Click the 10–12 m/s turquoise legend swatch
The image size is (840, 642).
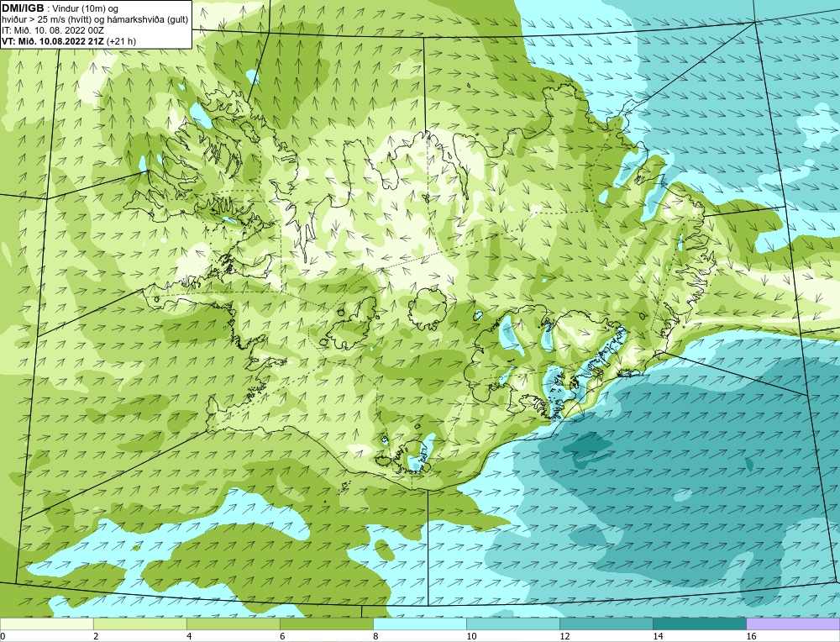[512, 624]
